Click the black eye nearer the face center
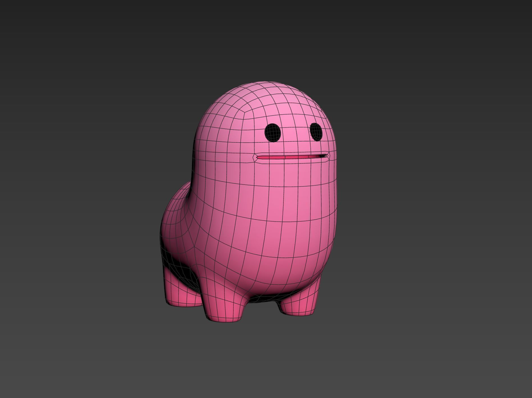Screen dimensions: 532x398 coord(273,133)
